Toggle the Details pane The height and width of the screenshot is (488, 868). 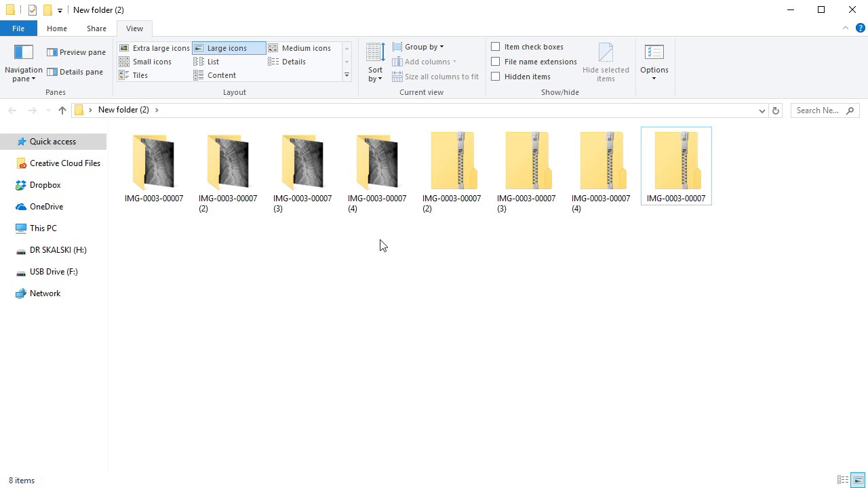(x=75, y=72)
